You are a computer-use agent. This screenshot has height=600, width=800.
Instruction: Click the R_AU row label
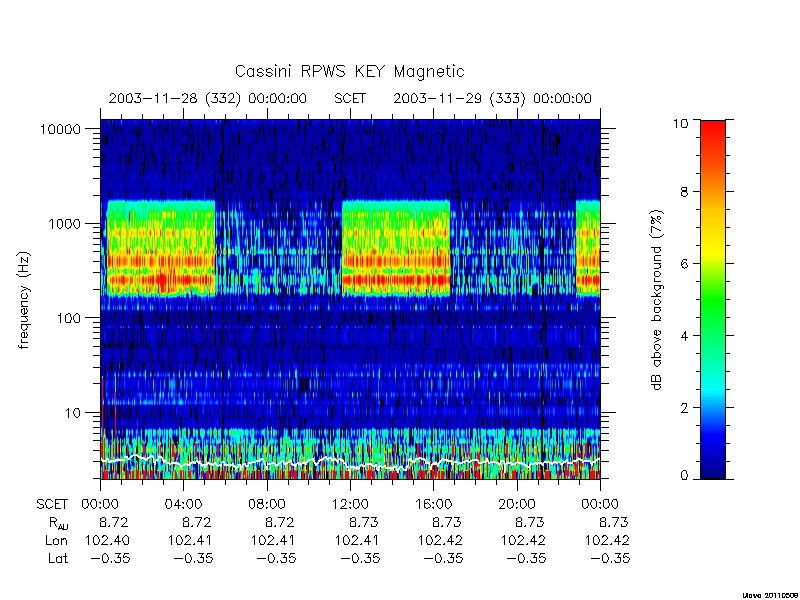click(x=59, y=523)
